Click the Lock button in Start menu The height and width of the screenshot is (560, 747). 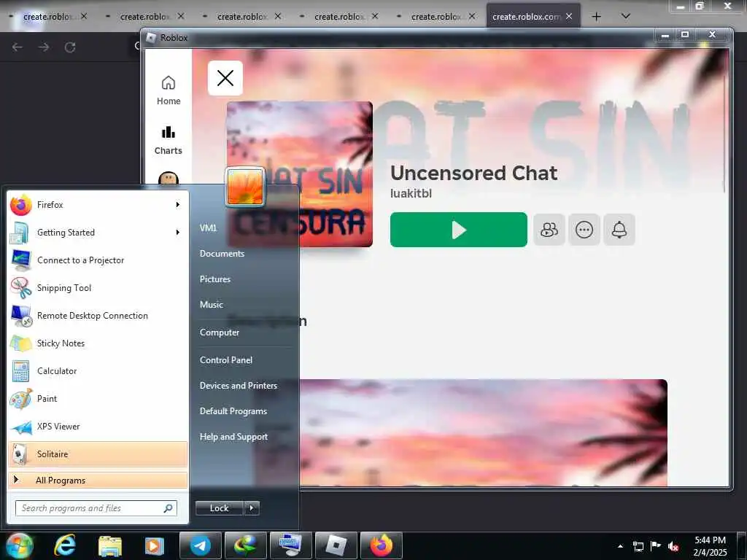[x=219, y=508]
